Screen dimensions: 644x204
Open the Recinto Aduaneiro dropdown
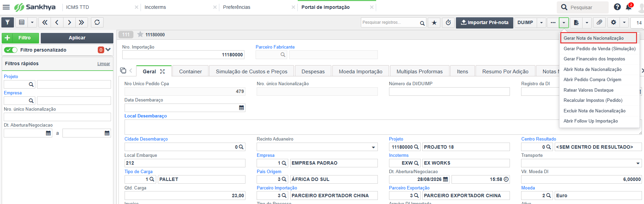point(373,147)
